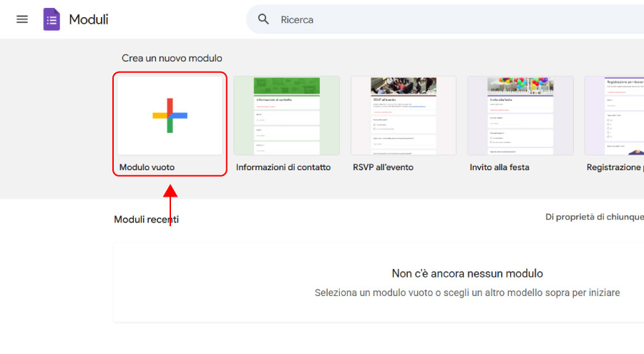
Task: Expand the "Di proprietà di chiunque" owner filter
Action: pyautogui.click(x=594, y=217)
